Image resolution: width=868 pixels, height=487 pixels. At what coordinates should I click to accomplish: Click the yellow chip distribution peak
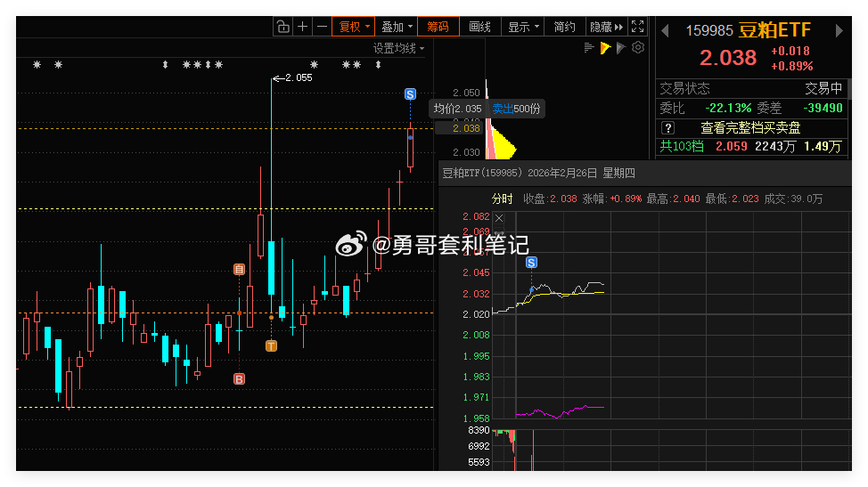coord(503,145)
